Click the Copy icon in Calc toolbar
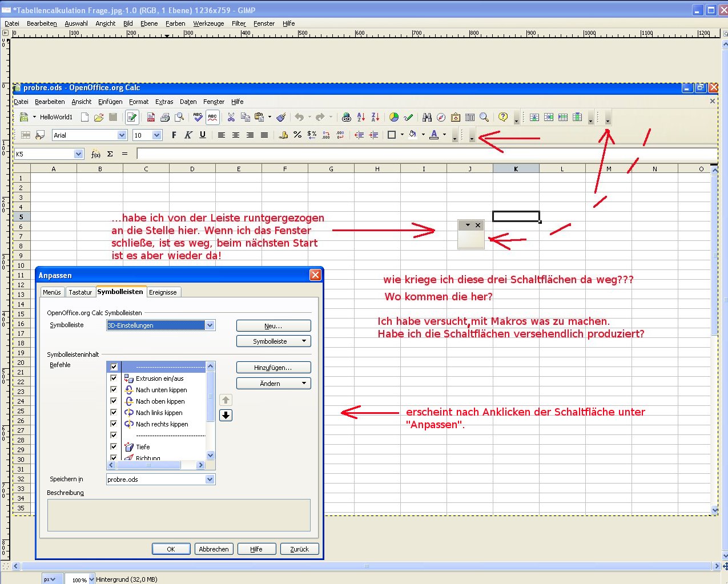This screenshot has height=584, width=728. point(246,117)
